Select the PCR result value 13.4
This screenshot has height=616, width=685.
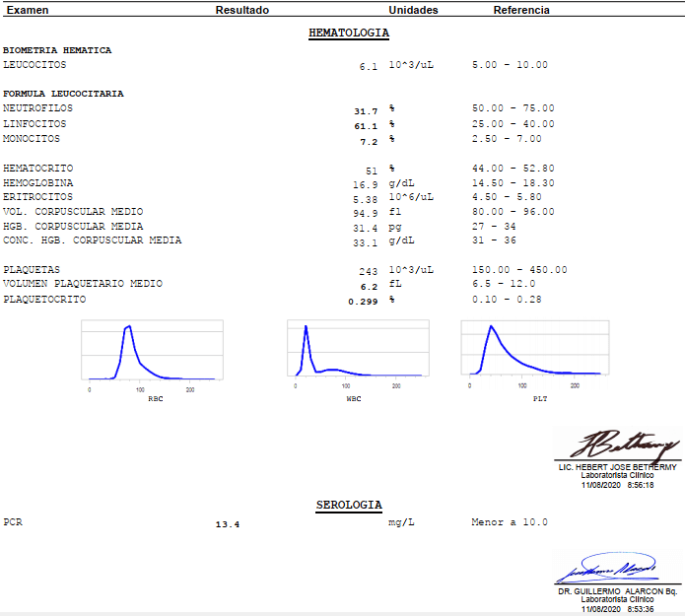[x=228, y=524]
